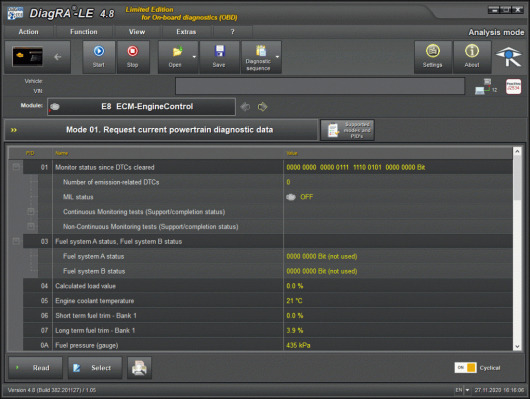Open the View menu
Screen dimensions: 530x399
pos(137,32)
